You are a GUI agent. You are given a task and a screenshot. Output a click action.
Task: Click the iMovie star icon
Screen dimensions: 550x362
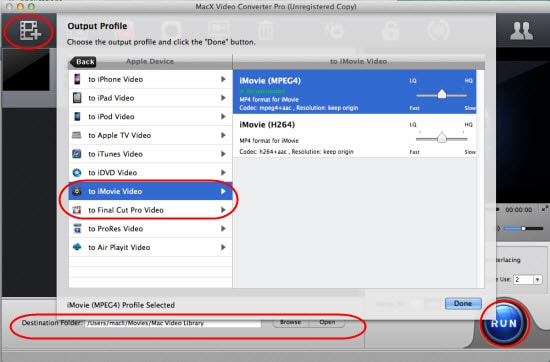(x=76, y=191)
